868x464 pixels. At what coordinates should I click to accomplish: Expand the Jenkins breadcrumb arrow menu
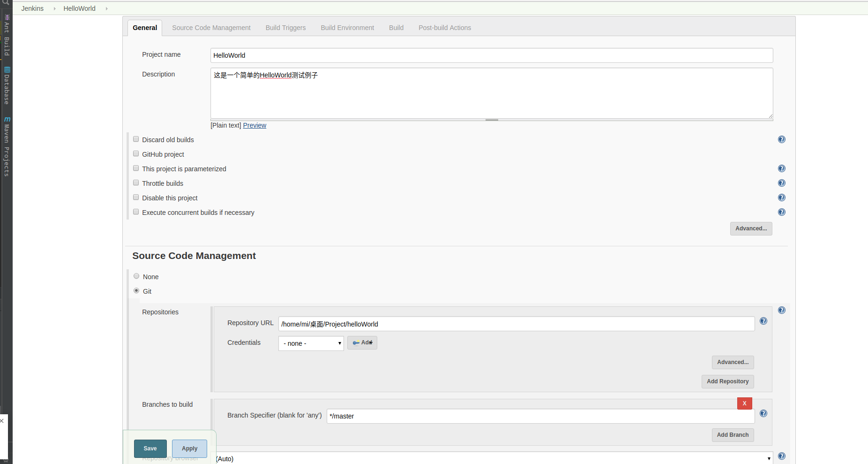pos(54,8)
